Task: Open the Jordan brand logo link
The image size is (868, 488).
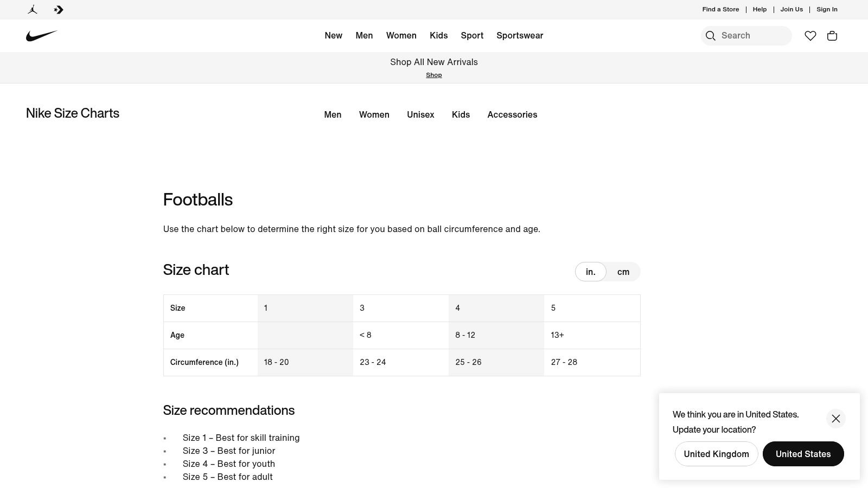Action: click(33, 9)
